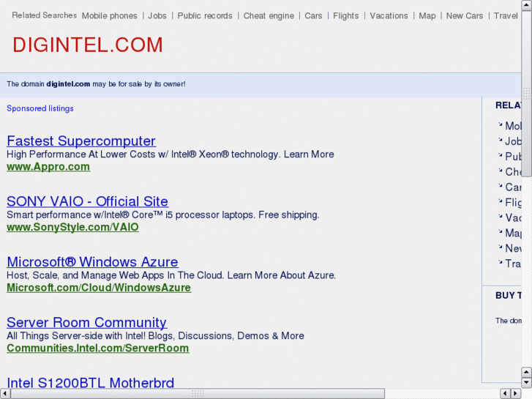Visit the www.Appro.com link
The width and height of the screenshot is (532, 399).
click(48, 167)
